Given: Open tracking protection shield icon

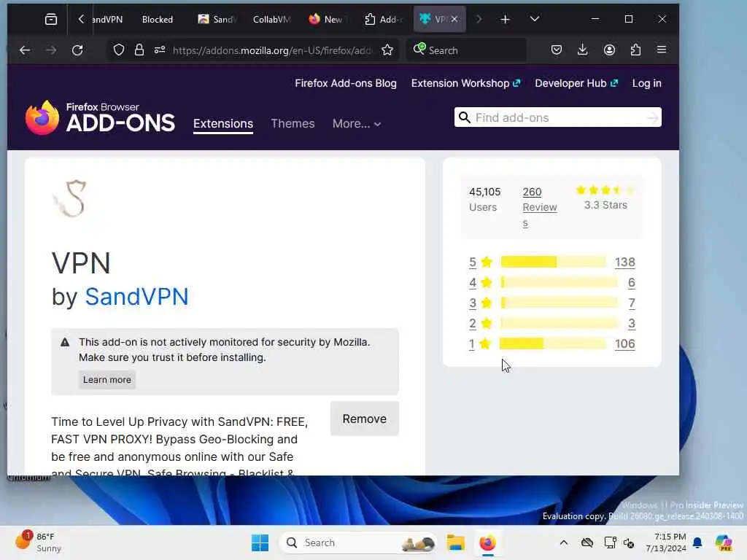Looking at the screenshot, I should (119, 50).
